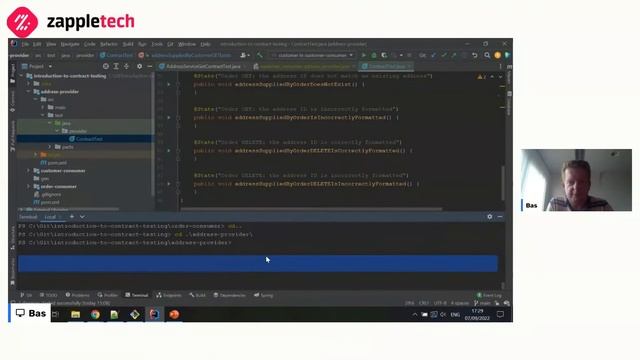
Task: Switch to AddressServiceGetContractTest.java tab
Action: 203,66
